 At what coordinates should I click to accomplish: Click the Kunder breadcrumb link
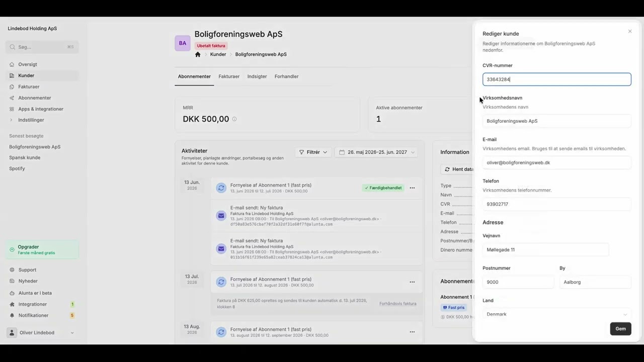pyautogui.click(x=218, y=54)
